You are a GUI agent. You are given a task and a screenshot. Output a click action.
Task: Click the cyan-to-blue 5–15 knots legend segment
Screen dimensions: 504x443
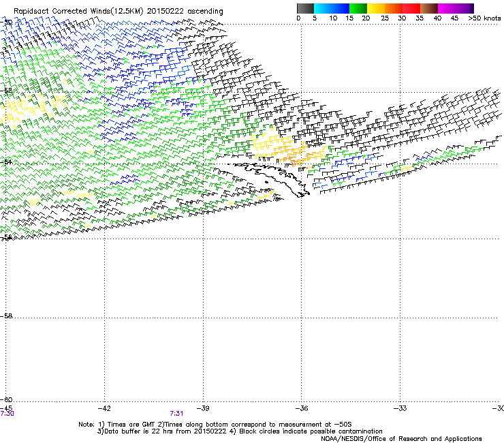332,8
